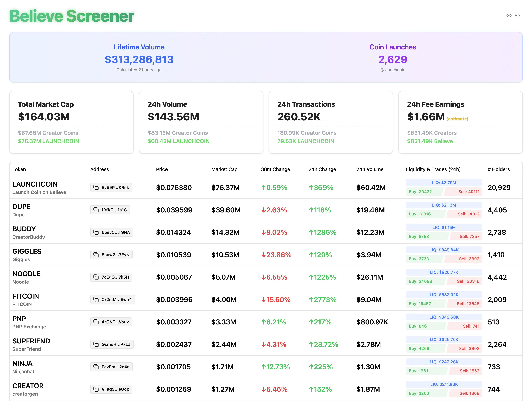The image size is (532, 401).
Task: Copy the NOODLE address 7cEgQ...7k5H
Action: [x=111, y=277]
